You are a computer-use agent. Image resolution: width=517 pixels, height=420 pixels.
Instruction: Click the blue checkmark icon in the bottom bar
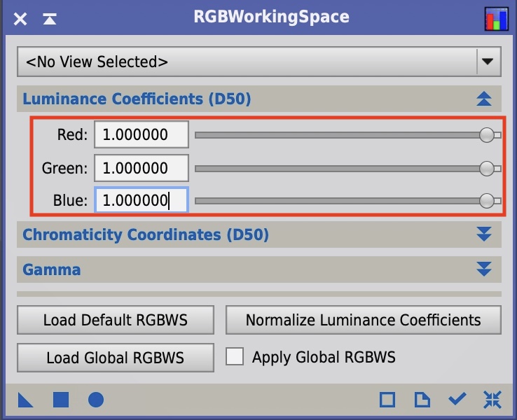(457, 399)
